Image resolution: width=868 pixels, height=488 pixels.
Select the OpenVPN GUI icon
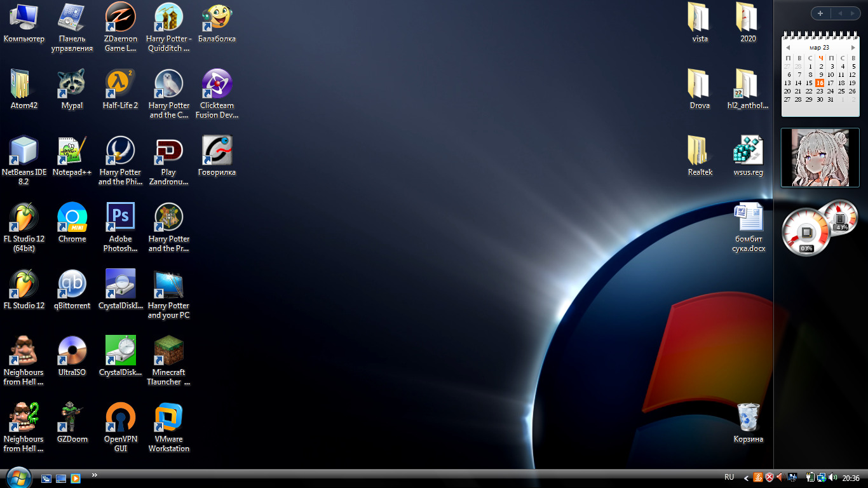(x=120, y=418)
